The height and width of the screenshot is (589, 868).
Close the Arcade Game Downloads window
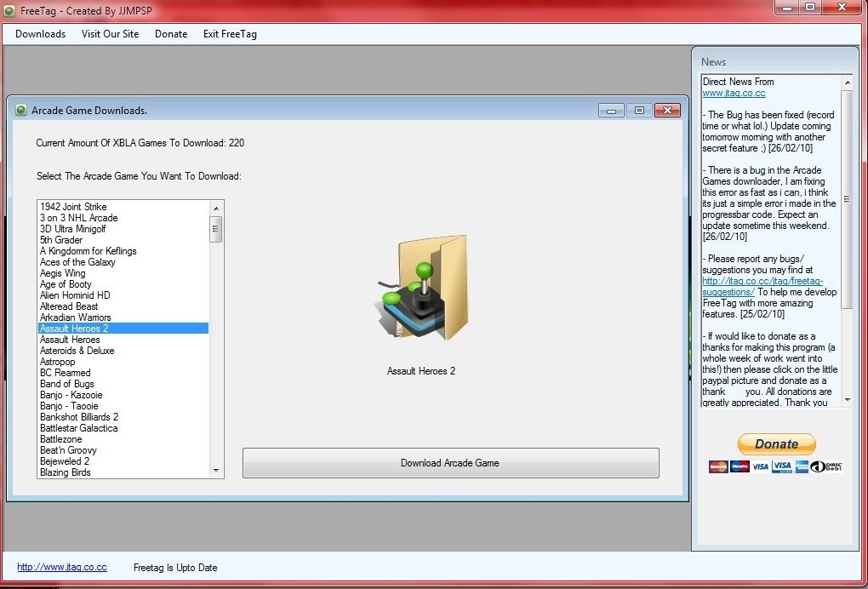tap(668, 110)
